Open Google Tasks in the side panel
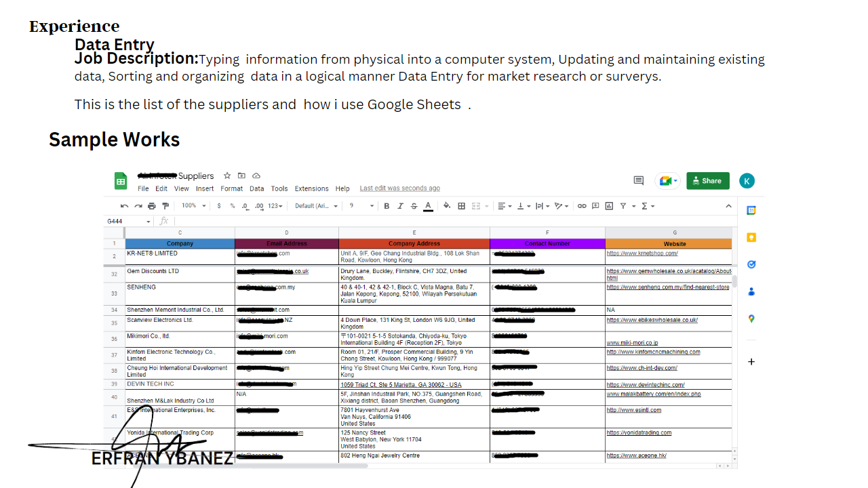 pos(751,264)
